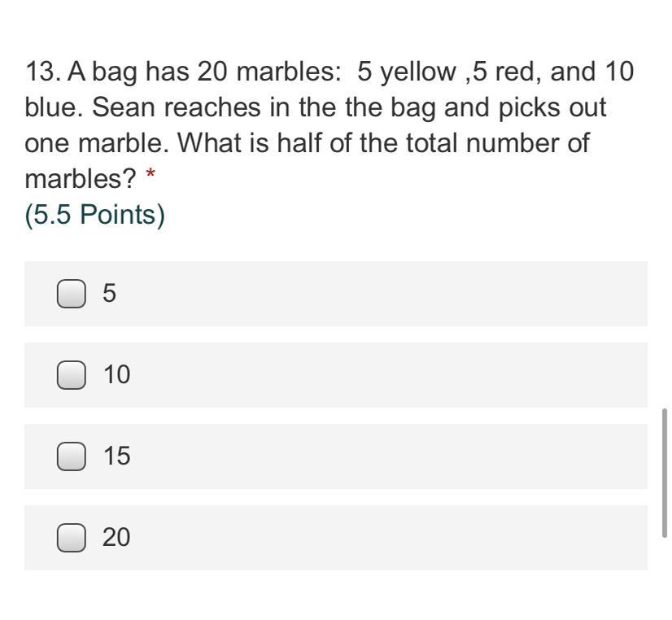Click the empty right area of the 20 option row
The height and width of the screenshot is (620, 672).
tap(407, 538)
